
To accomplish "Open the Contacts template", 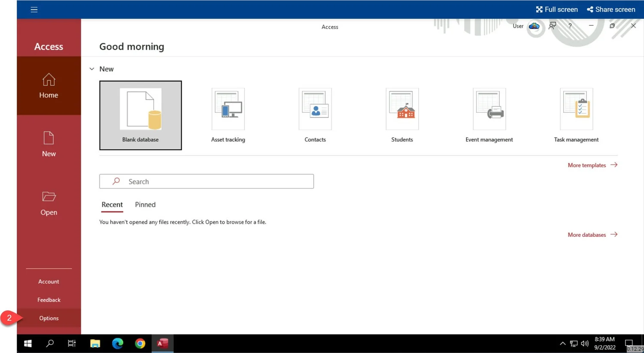I will point(315,109).
